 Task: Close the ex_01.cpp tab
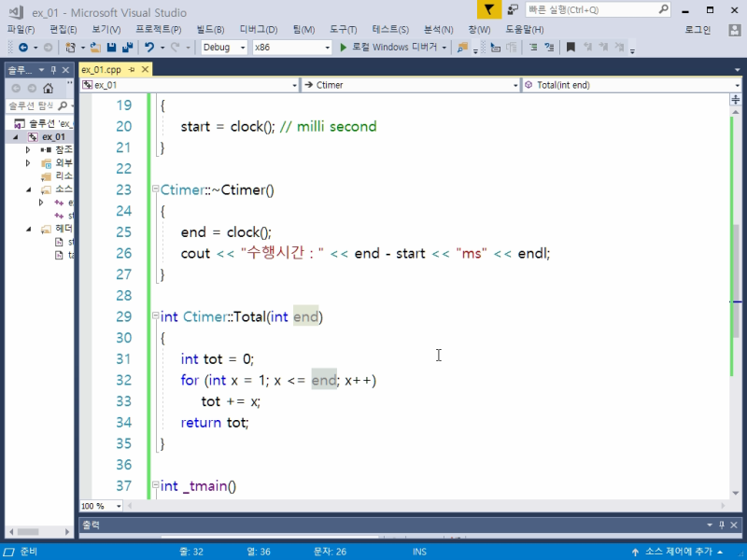[146, 69]
